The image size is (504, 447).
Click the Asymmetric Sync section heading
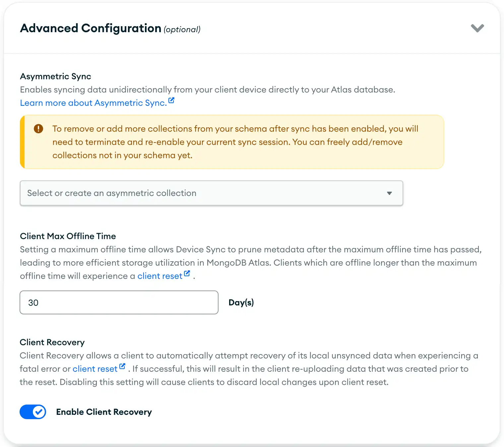[55, 76]
